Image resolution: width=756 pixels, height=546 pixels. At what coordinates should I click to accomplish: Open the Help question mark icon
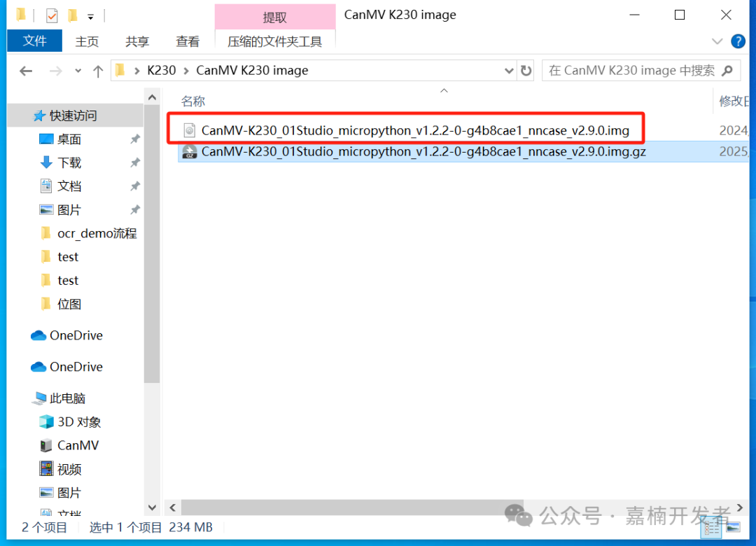point(738,41)
